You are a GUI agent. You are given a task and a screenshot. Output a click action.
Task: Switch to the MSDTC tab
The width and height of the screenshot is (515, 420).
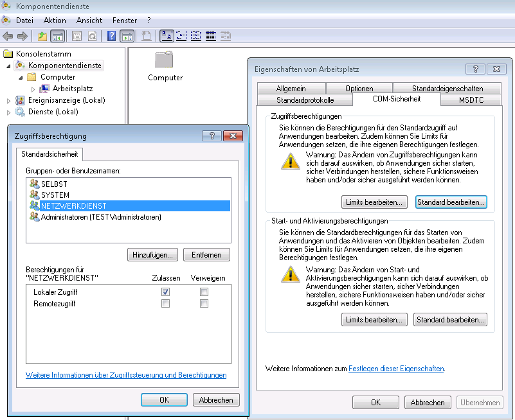tap(471, 100)
